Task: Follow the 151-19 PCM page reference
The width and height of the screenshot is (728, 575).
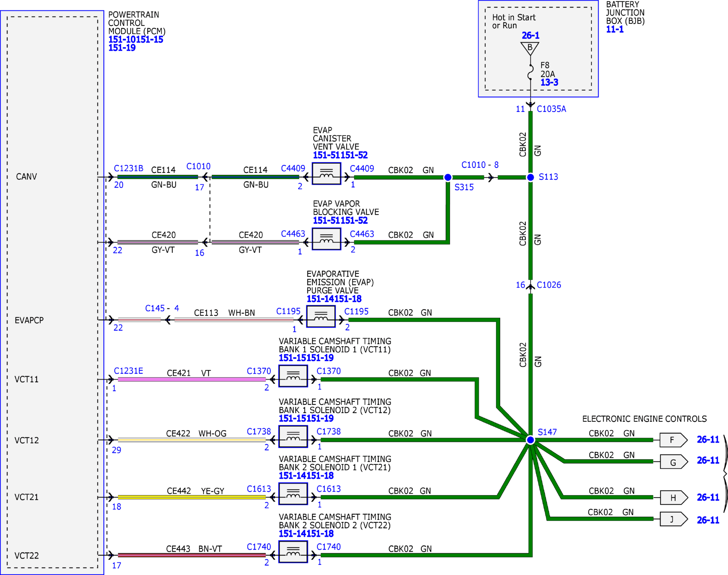Action: [122, 48]
